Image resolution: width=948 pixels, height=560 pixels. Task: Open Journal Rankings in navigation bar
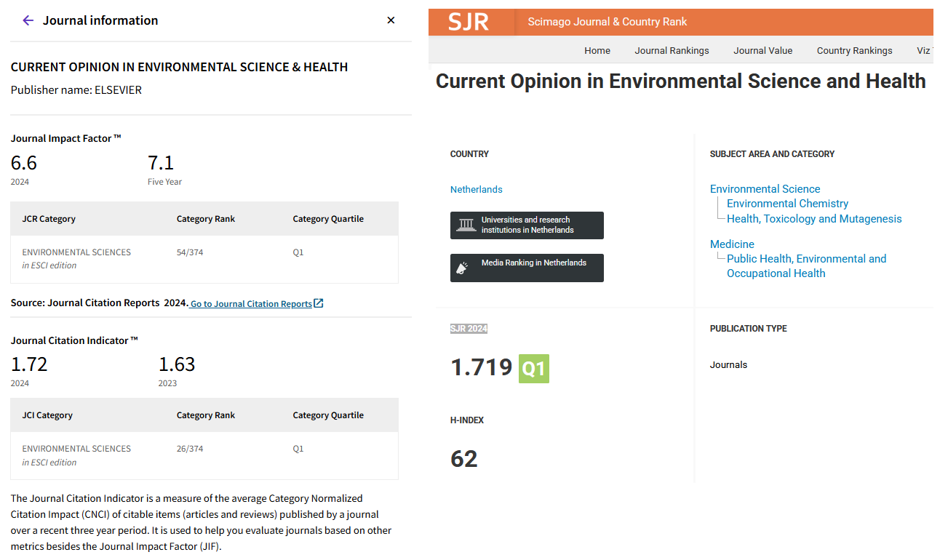point(672,51)
